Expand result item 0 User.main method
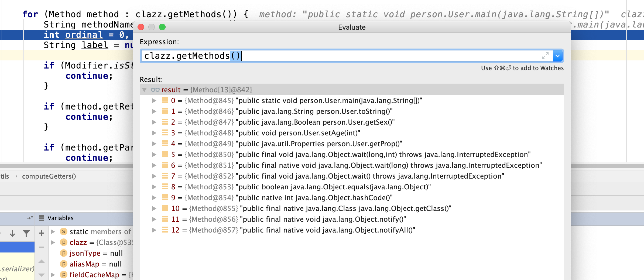This screenshot has width=644, height=280. pos(154,101)
